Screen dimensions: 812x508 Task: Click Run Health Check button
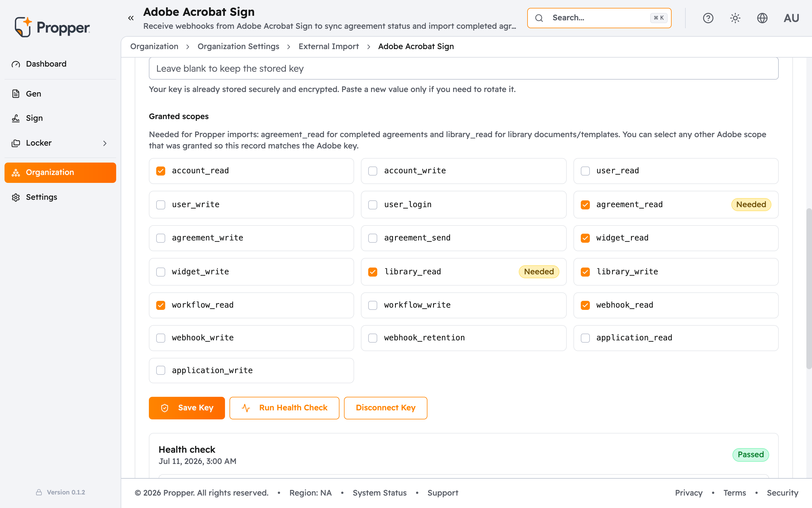[x=284, y=408]
